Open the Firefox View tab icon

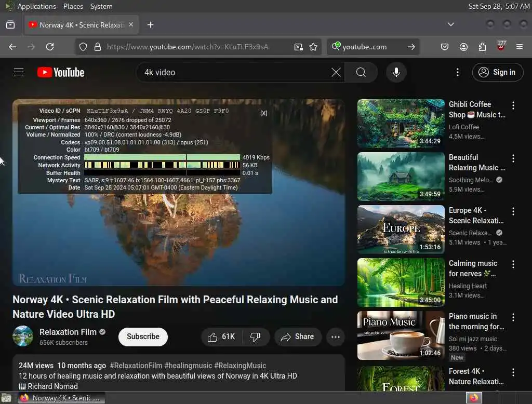tap(10, 25)
